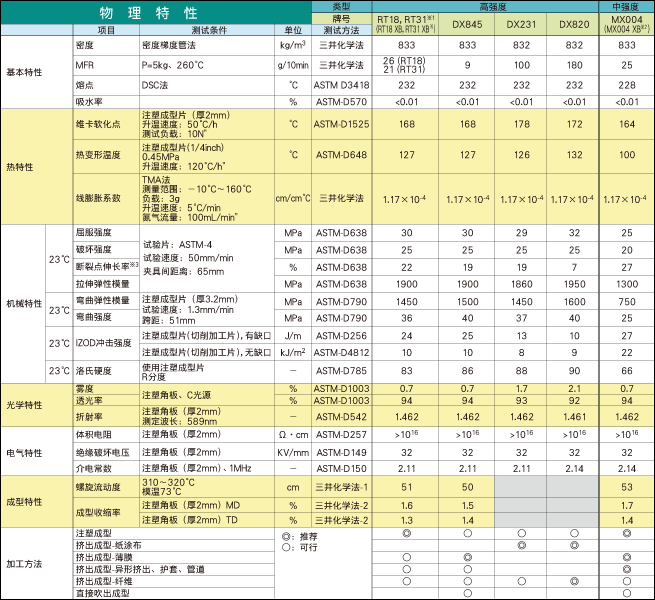Click the IZOD冲击强度 row label
This screenshot has height=600, width=655.
[x=104, y=343]
